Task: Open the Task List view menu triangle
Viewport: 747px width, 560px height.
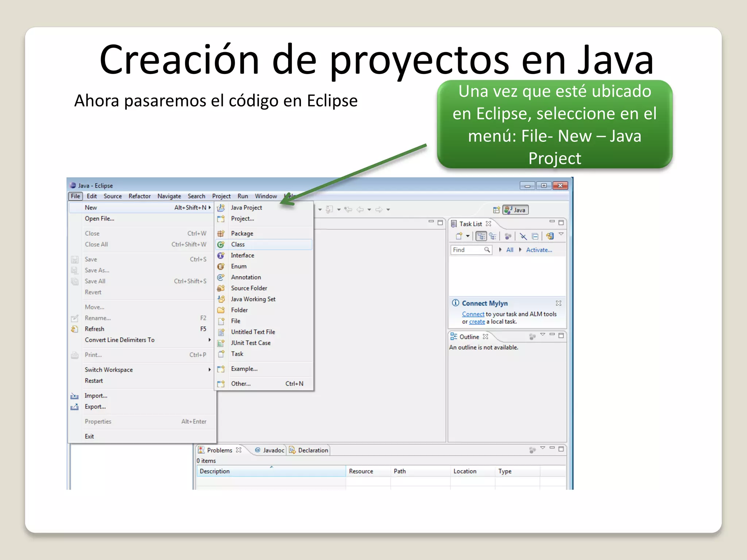Action: click(561, 234)
